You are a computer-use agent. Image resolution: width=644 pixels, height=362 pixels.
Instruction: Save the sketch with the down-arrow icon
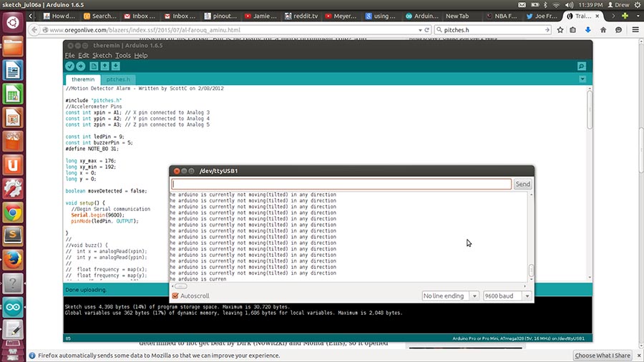coord(116,66)
